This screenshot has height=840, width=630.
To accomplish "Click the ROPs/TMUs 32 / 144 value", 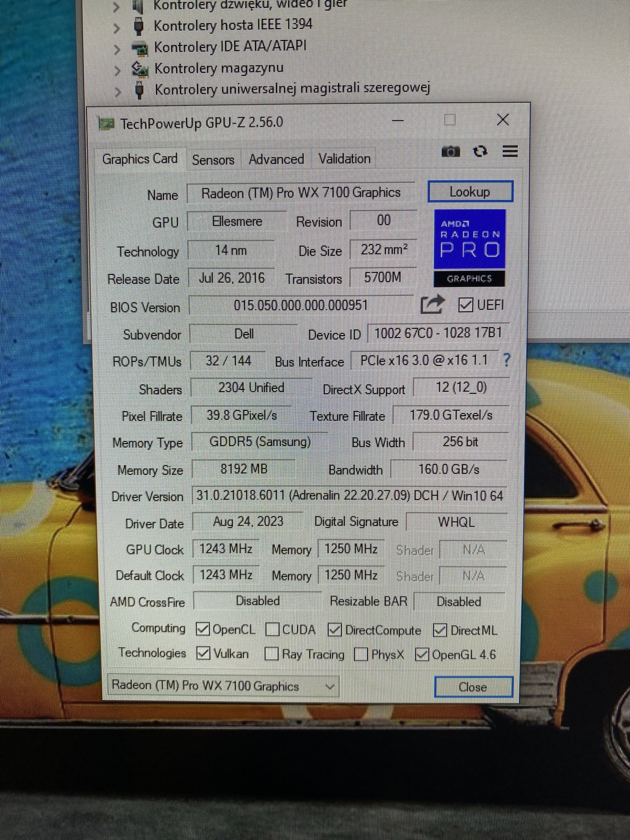I will [228, 361].
